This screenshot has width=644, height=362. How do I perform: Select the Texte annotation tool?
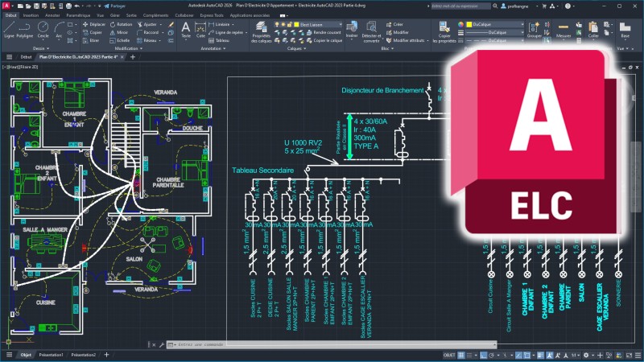[186, 30]
